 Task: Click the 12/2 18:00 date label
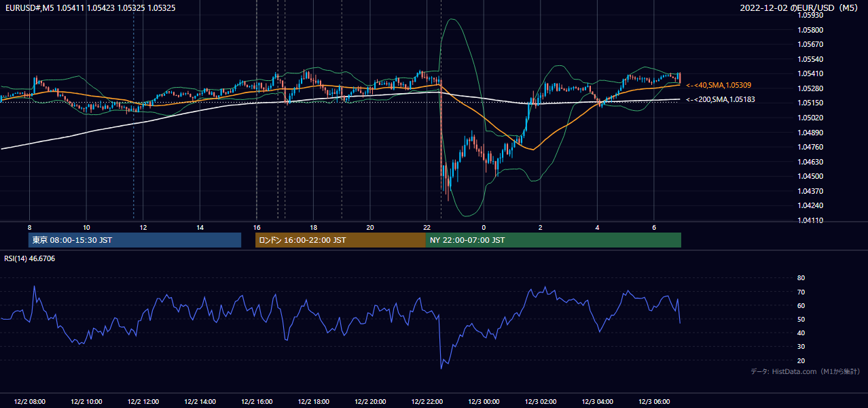point(313,401)
